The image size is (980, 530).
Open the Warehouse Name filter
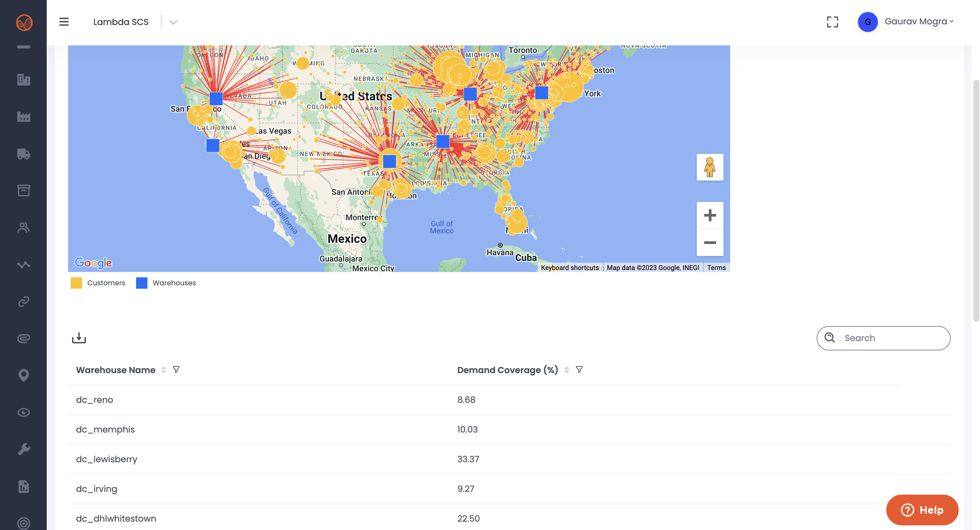point(176,369)
